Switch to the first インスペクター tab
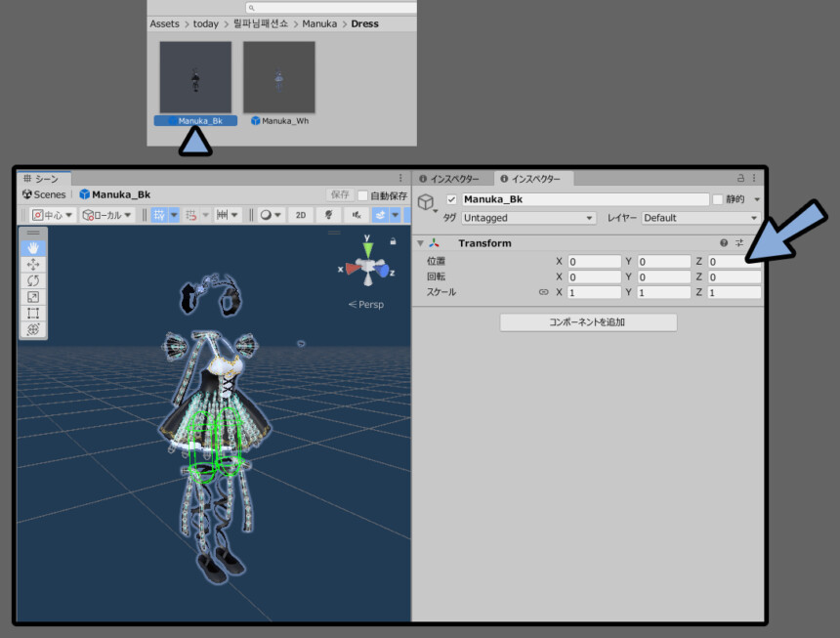Screen dimensions: 840x638 (450, 179)
